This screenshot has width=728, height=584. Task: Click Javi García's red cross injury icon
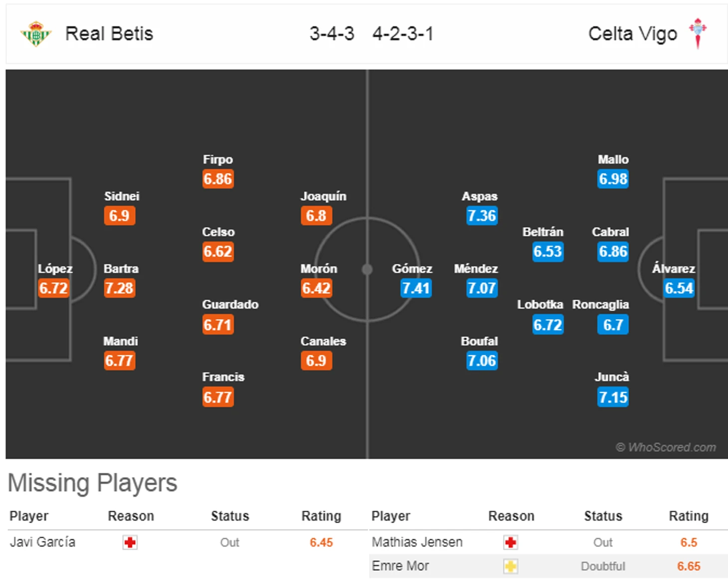coord(130,543)
